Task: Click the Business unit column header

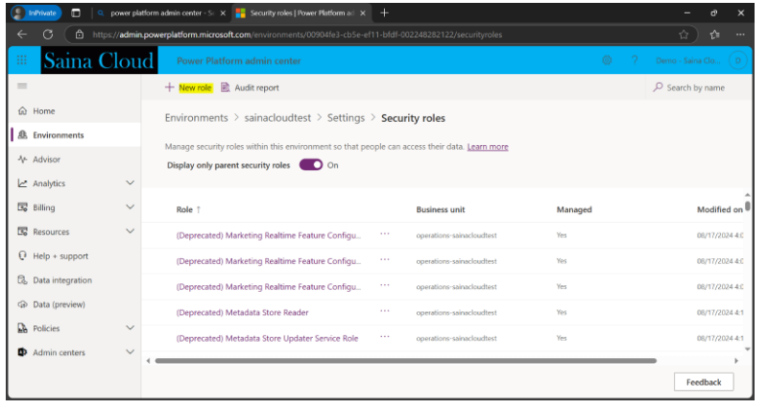Action: tap(440, 210)
